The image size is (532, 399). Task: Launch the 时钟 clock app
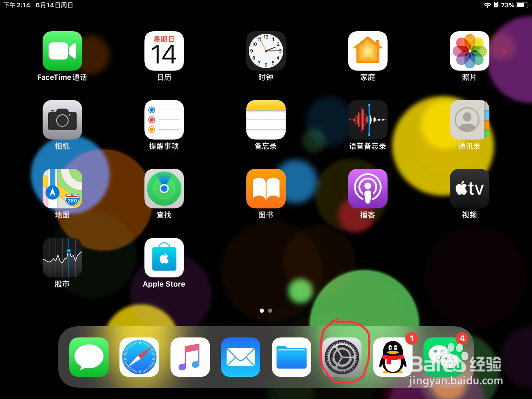point(265,51)
